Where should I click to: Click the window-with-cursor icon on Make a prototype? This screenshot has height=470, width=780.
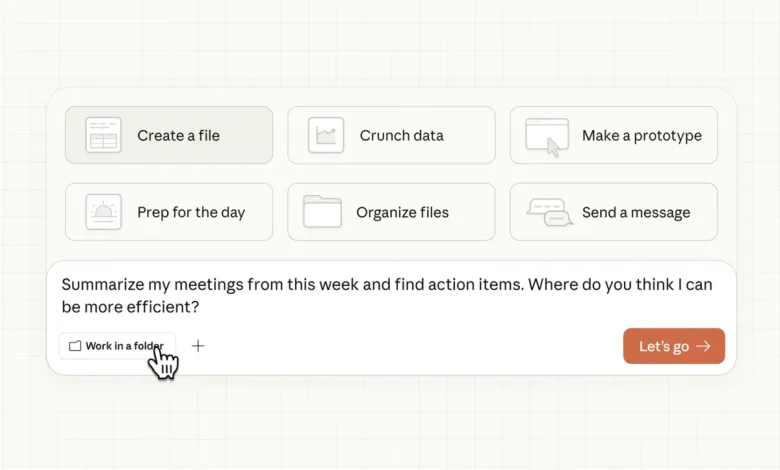pos(547,136)
